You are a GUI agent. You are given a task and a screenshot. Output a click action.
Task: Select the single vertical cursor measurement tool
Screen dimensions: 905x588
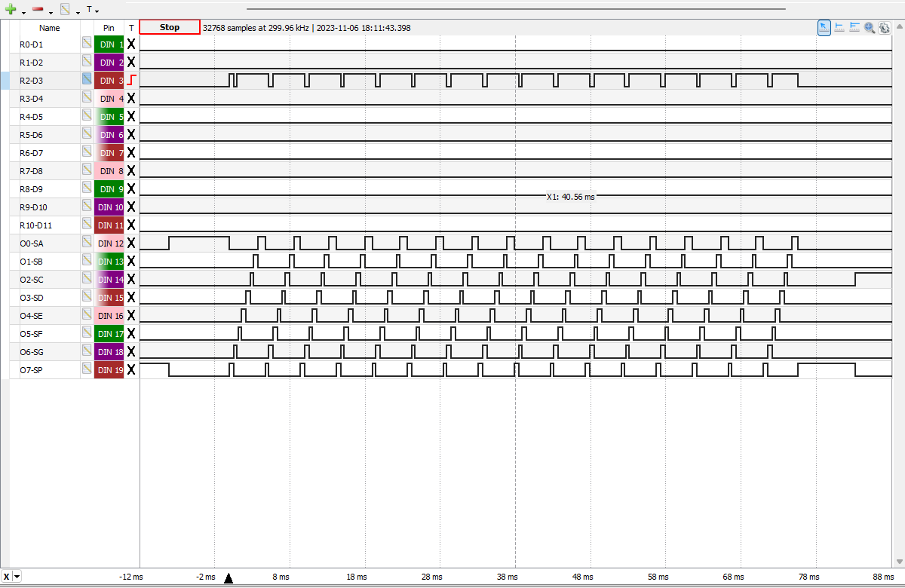(x=839, y=27)
